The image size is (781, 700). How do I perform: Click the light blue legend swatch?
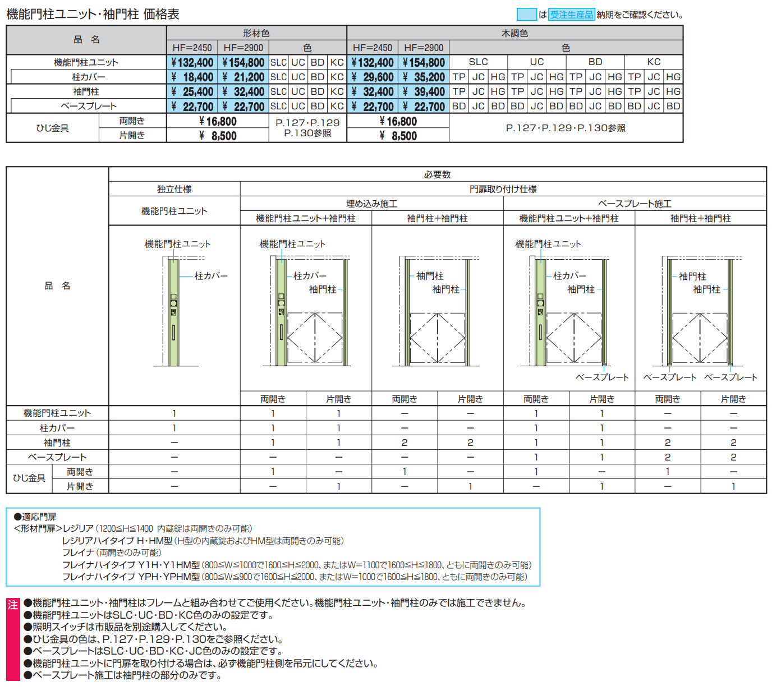pos(528,15)
